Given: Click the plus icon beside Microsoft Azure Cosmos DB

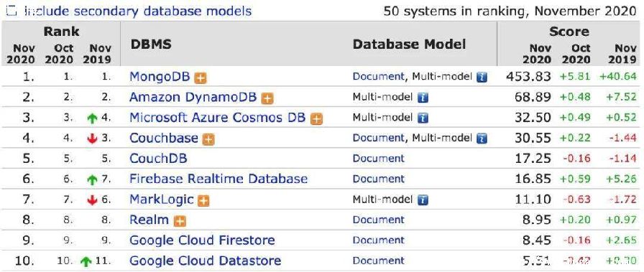Looking at the screenshot, I should (316, 119).
